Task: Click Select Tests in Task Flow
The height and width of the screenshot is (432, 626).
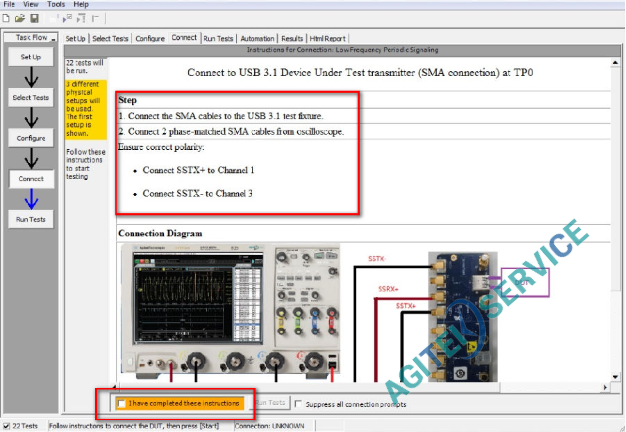Action: (30, 98)
